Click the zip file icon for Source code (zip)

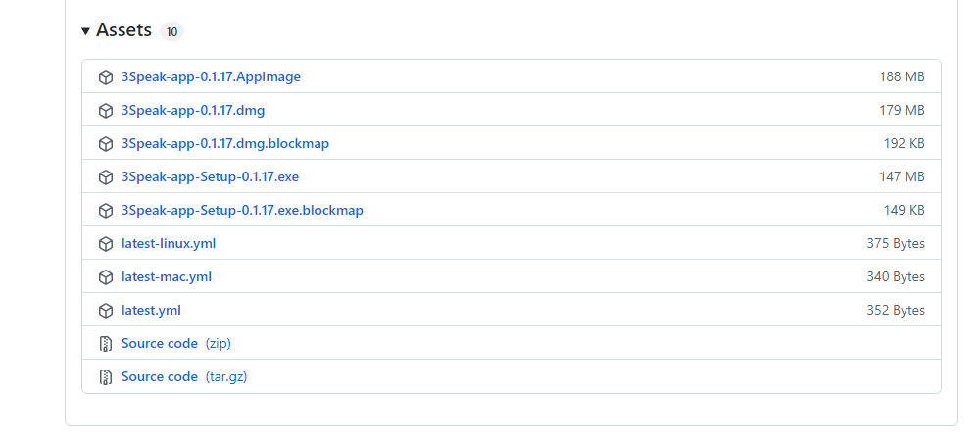[x=106, y=343]
